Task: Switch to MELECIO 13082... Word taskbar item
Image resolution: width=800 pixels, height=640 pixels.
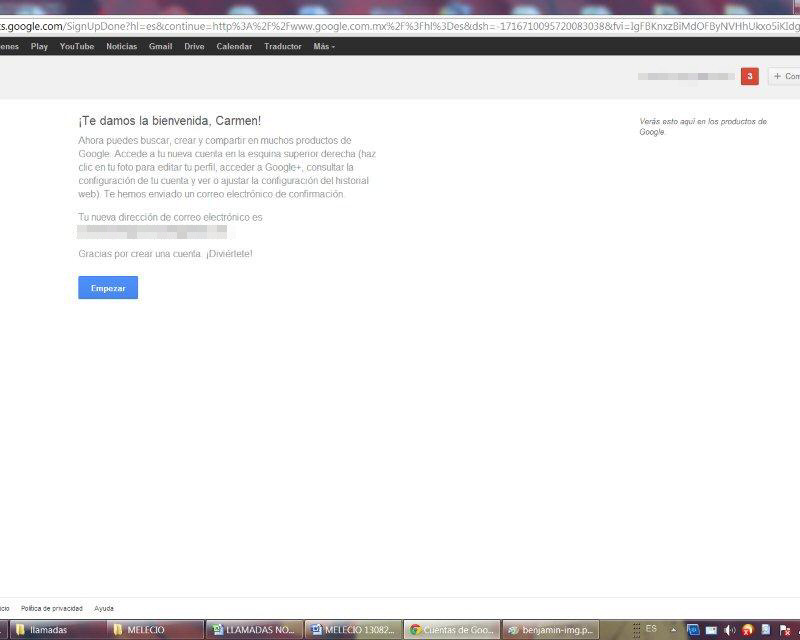Action: tap(353, 630)
